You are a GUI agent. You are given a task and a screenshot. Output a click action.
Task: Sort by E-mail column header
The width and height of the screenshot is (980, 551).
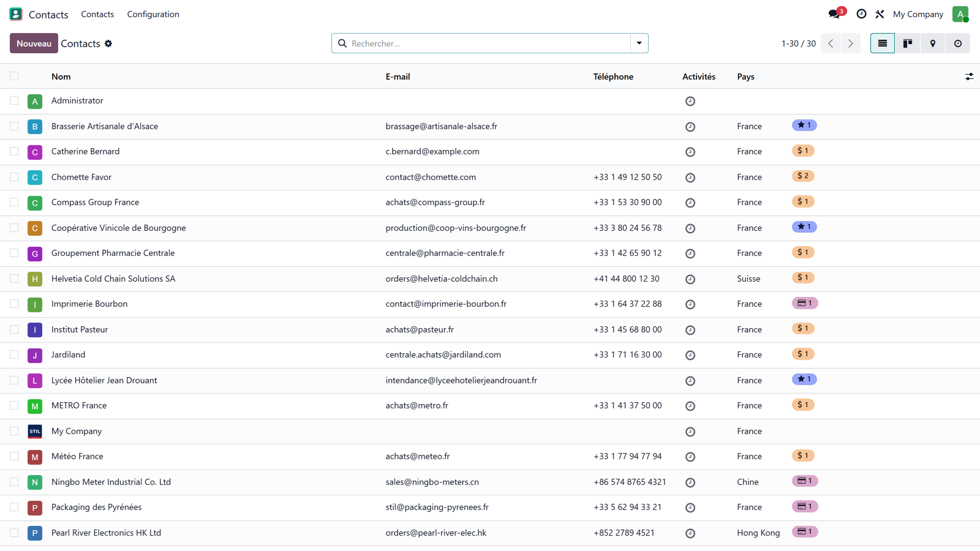coord(398,77)
